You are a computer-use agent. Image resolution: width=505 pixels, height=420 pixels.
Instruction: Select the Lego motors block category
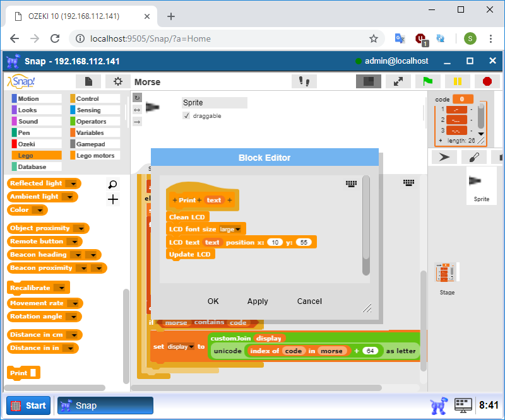95,155
